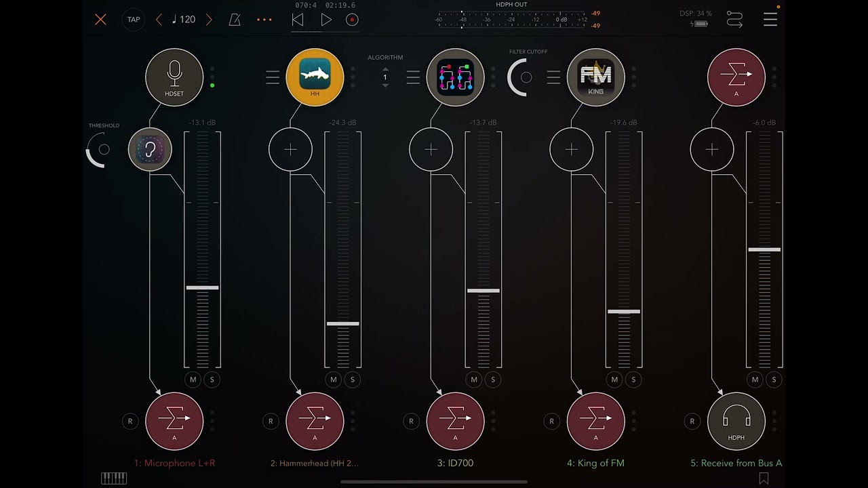
Task: Start playback with the play button
Action: click(x=326, y=20)
